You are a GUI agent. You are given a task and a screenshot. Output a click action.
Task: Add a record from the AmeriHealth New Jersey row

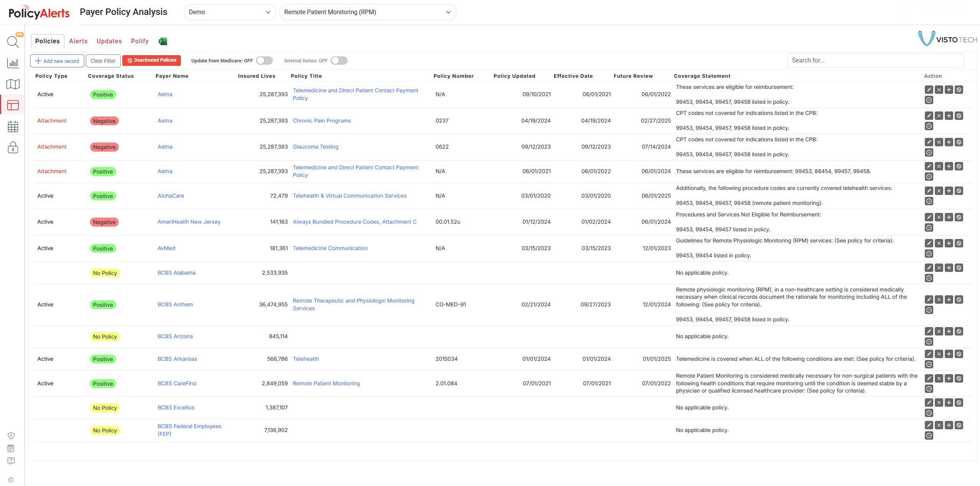pyautogui.click(x=949, y=217)
